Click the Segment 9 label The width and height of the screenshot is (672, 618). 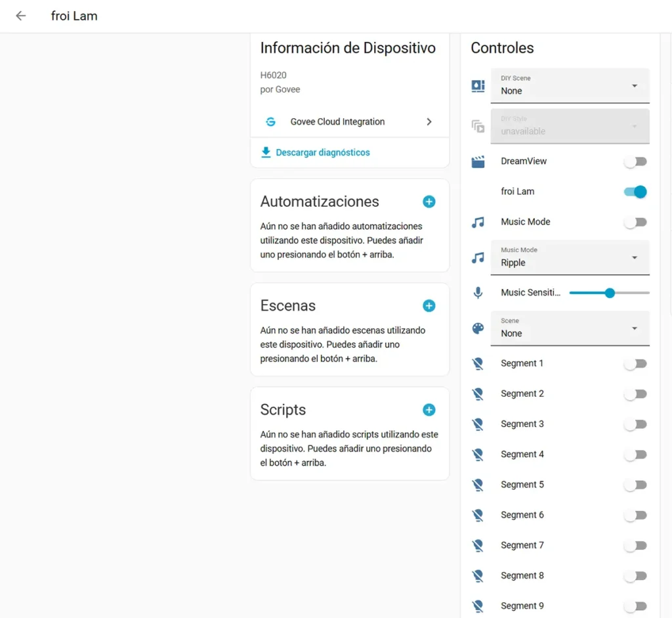coord(522,606)
